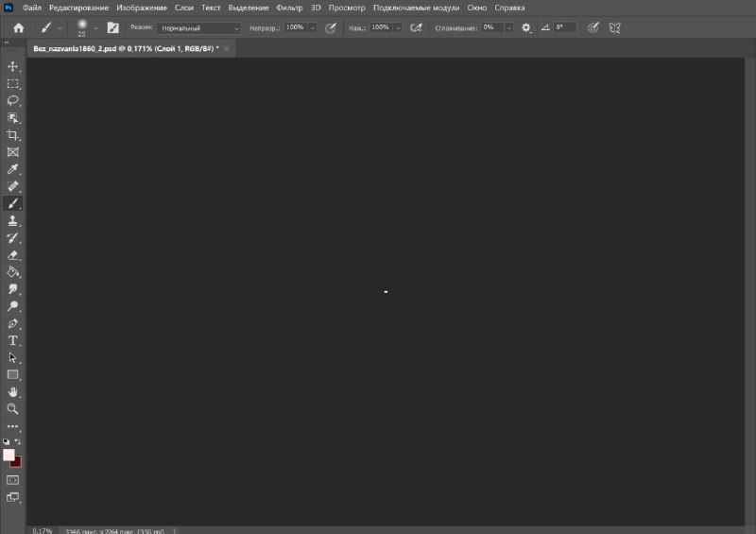Open the Фильтр menu
This screenshot has width=756, height=534.
pos(289,8)
